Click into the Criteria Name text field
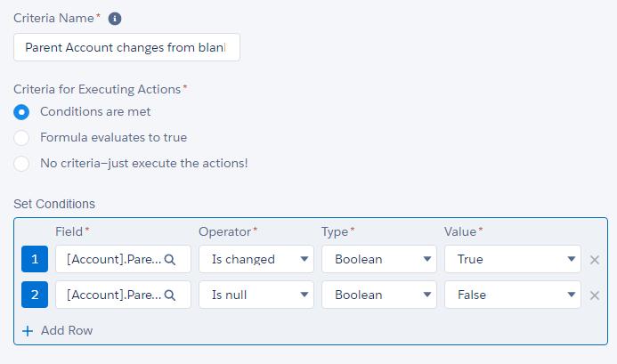 click(126, 47)
